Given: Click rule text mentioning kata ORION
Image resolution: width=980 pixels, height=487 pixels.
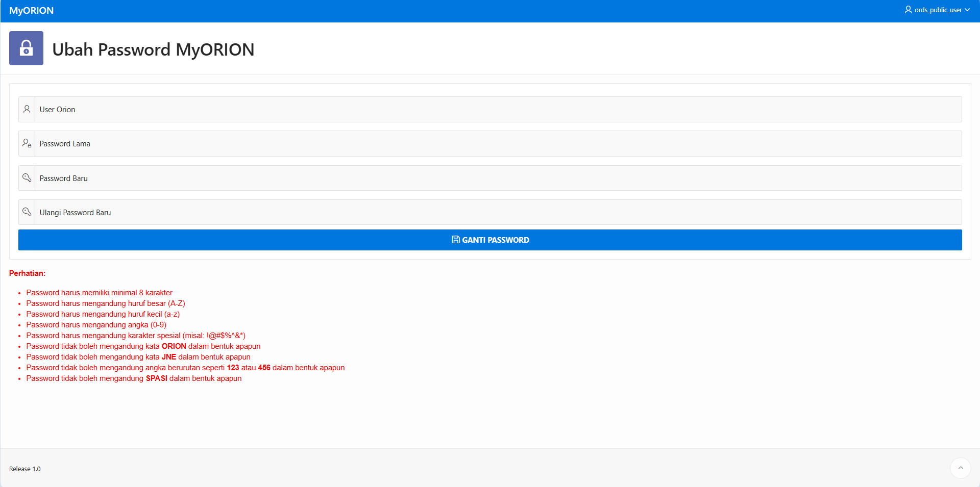Looking at the screenshot, I should (x=143, y=346).
